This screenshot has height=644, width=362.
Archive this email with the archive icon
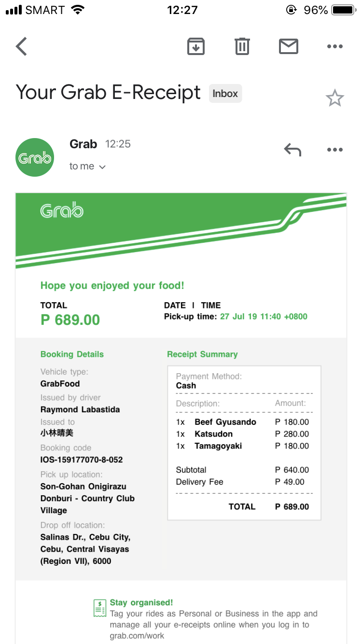196,46
